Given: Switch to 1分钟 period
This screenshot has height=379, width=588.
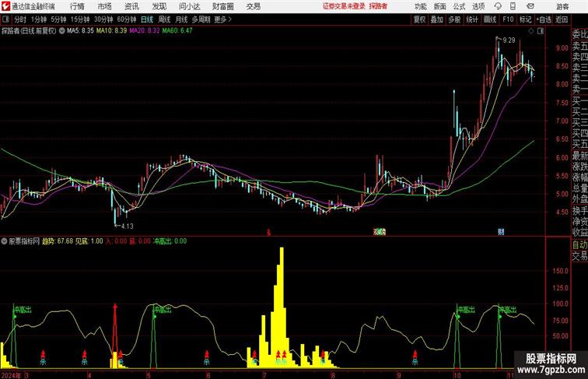Looking at the screenshot, I should (x=39, y=19).
